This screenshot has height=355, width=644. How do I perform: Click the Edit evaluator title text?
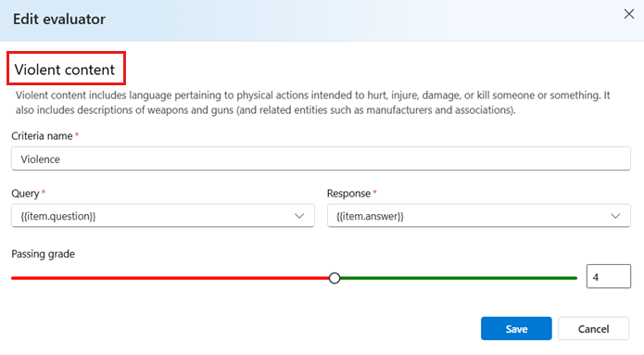pyautogui.click(x=59, y=19)
